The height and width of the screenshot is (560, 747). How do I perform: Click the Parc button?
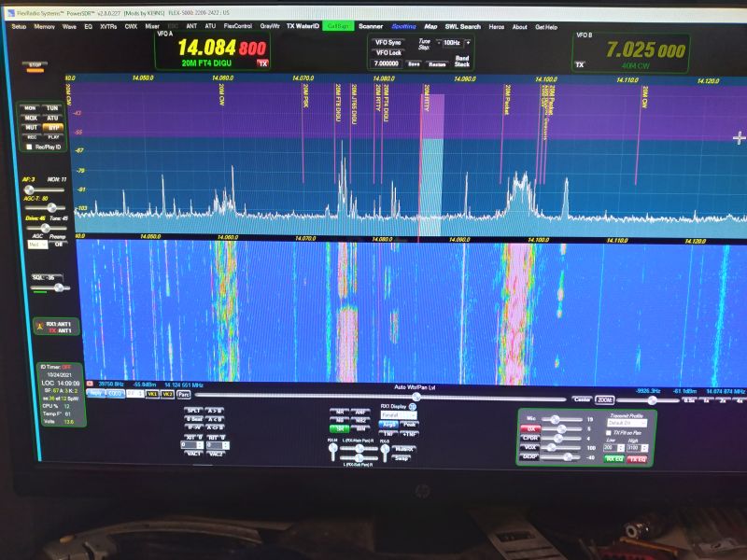click(184, 394)
